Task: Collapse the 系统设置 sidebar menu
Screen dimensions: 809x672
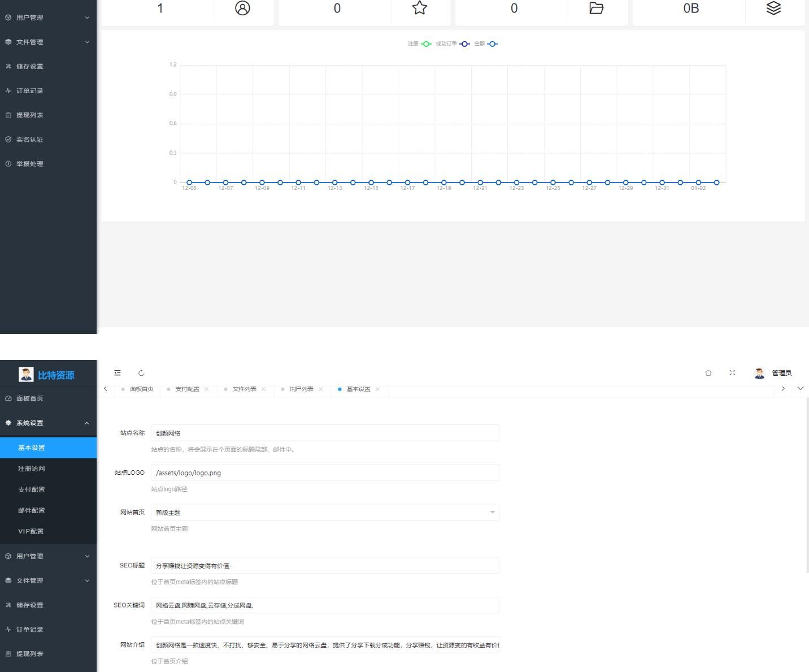Action: point(48,423)
